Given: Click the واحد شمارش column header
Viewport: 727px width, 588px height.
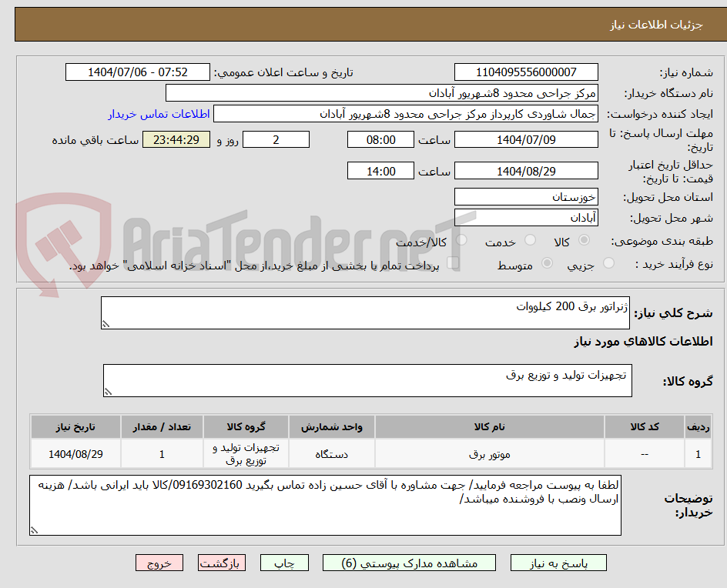Looking at the screenshot, I should click(x=331, y=426).
